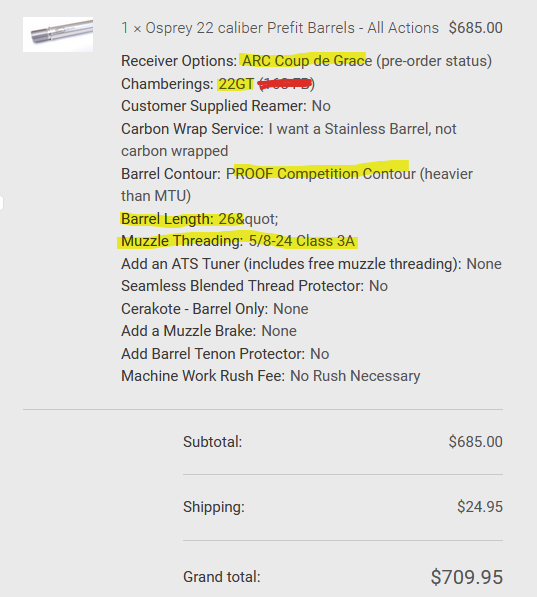Screen dimensions: 537x597
Task: Click the Muzzle Threading 5/8-24 Class 3A line
Action: (238, 241)
